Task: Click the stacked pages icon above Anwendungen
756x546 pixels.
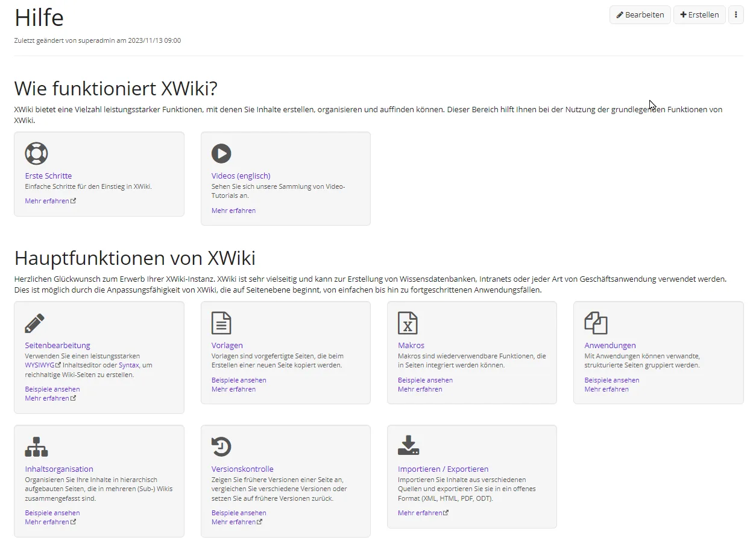Action: point(596,323)
